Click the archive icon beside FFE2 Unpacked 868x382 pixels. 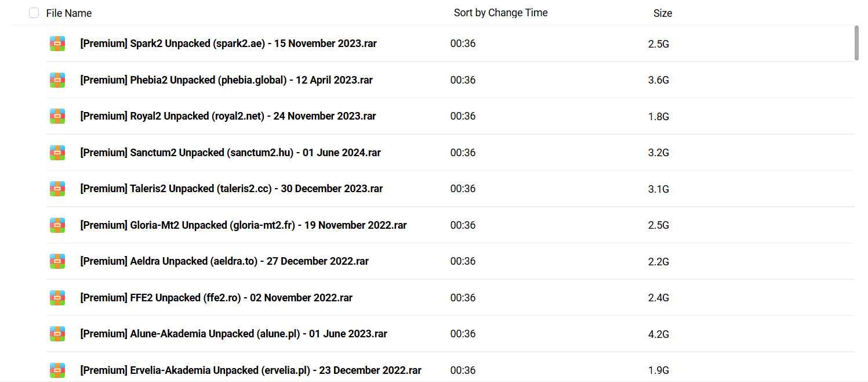click(57, 298)
